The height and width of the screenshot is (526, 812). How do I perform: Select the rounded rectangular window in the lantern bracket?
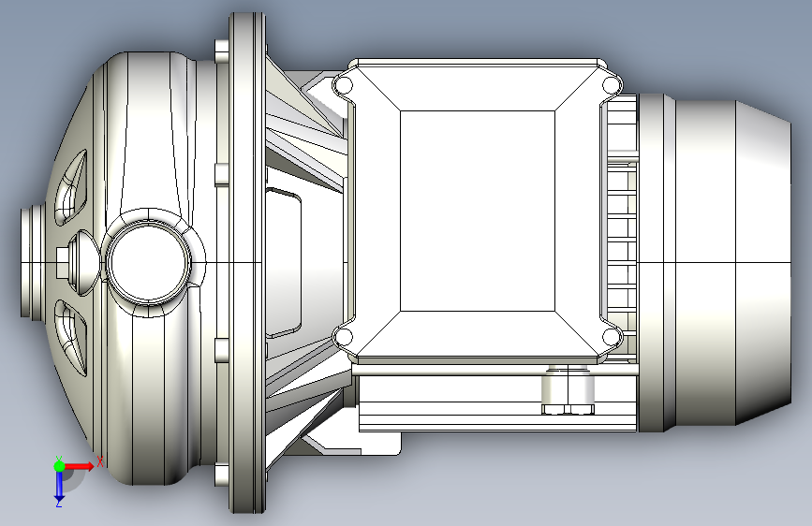click(283, 263)
